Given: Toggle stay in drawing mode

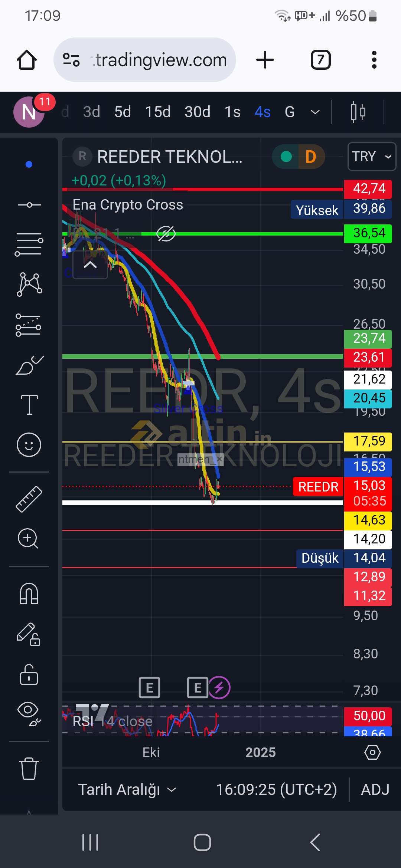Looking at the screenshot, I should point(29,634).
